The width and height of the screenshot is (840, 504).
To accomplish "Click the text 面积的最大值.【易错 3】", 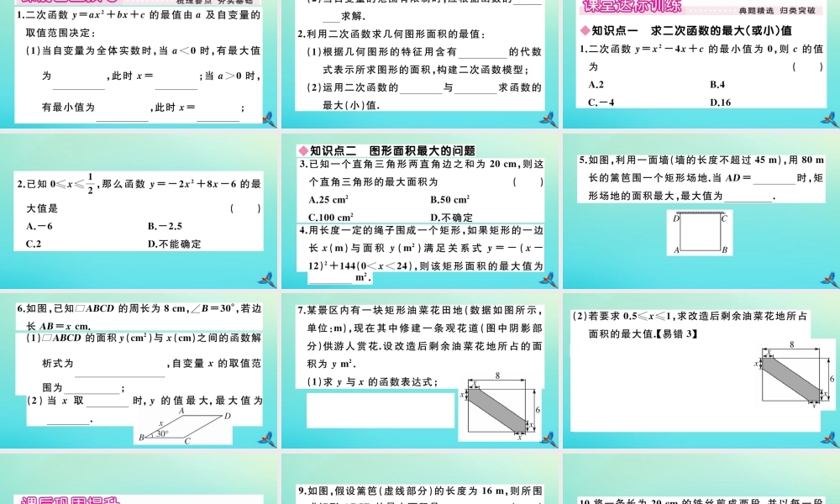I will pos(643,333).
